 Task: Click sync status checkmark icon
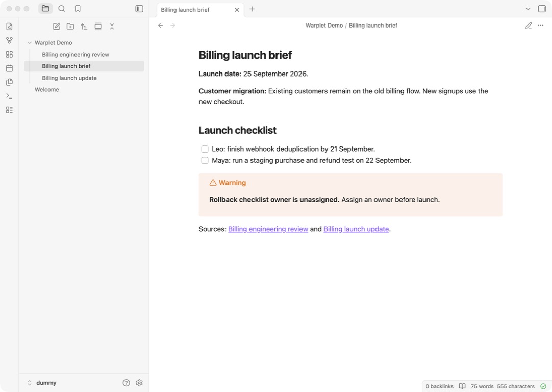click(543, 386)
